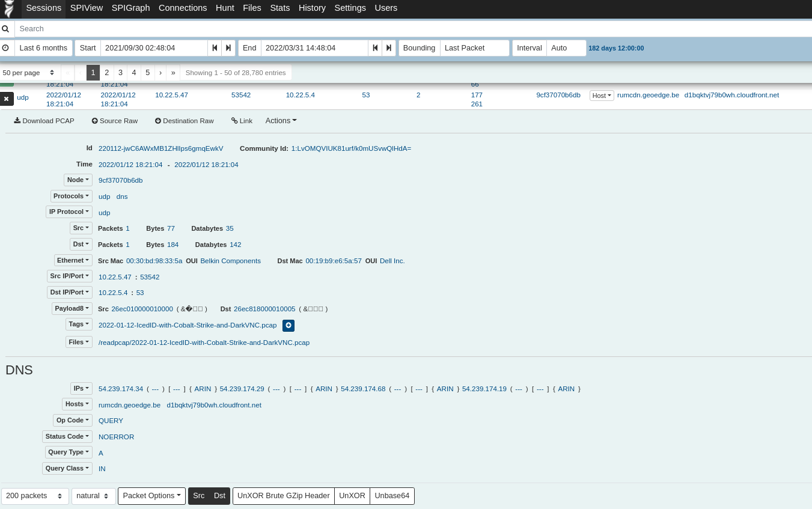The width and height of the screenshot is (812, 509).
Task: Download PCAP for this session
Action: coord(44,121)
